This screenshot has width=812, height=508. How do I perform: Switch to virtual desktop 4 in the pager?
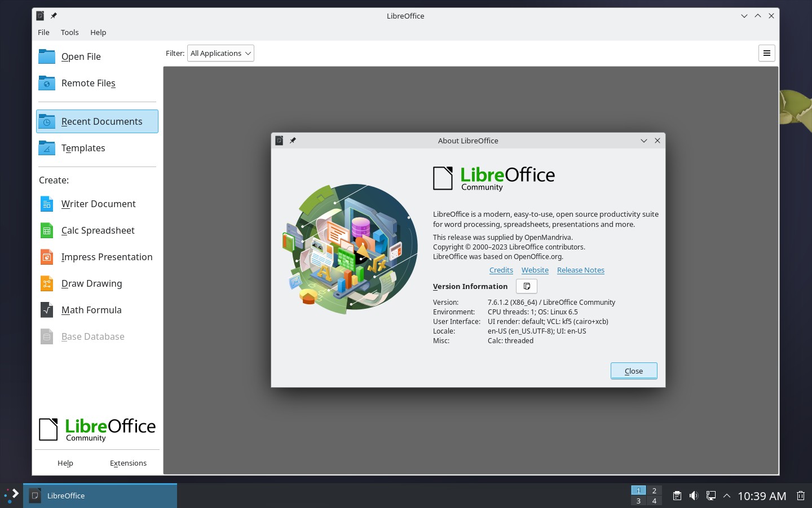[x=654, y=501]
